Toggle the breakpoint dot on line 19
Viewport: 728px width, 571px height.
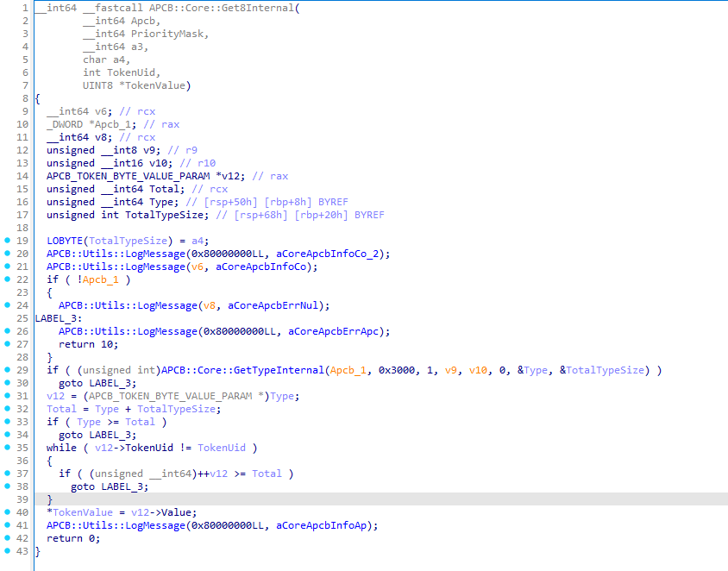[8, 241]
